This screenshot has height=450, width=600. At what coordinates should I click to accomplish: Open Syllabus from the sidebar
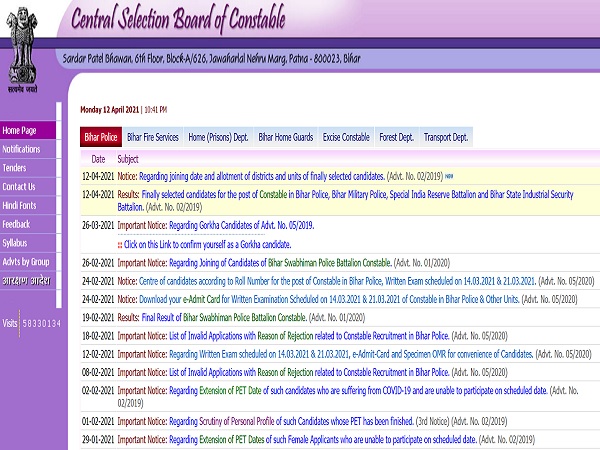click(15, 243)
